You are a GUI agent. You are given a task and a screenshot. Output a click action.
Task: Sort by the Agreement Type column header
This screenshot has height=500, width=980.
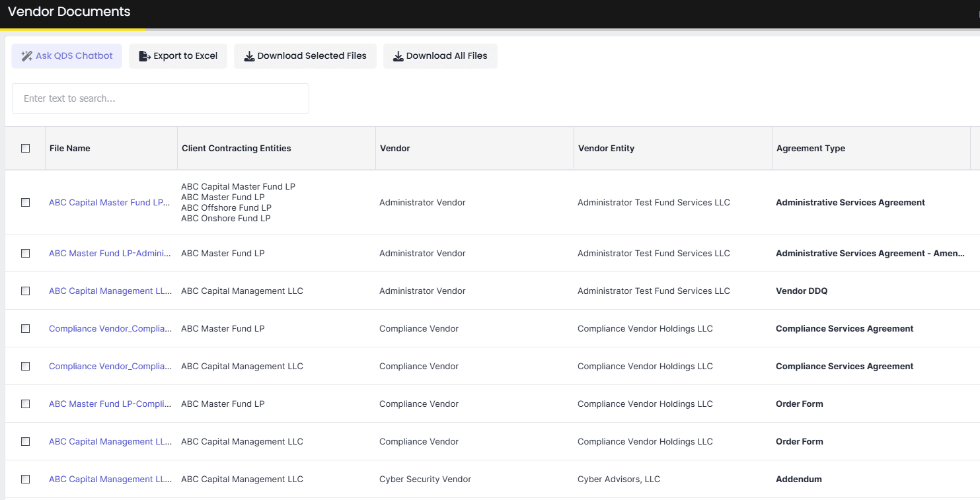[x=871, y=149]
